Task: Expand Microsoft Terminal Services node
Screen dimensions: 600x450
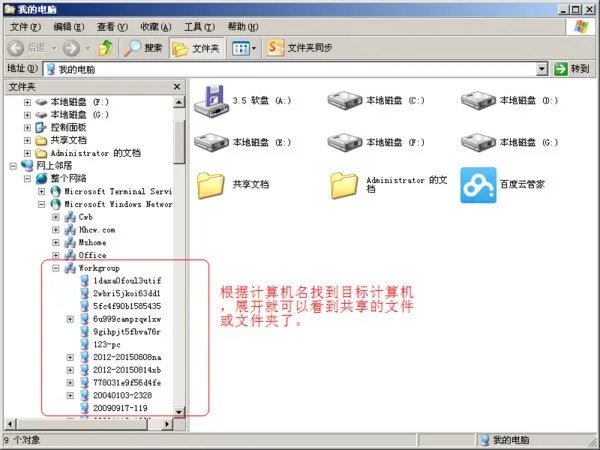Action: 41,191
